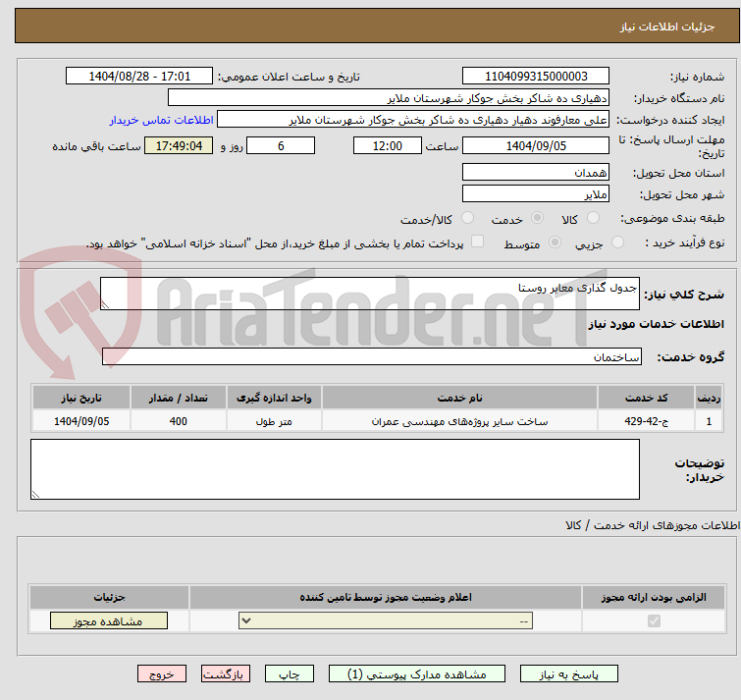Open اطلاعات تماس خریدار link
The image size is (741, 700).
(x=162, y=120)
